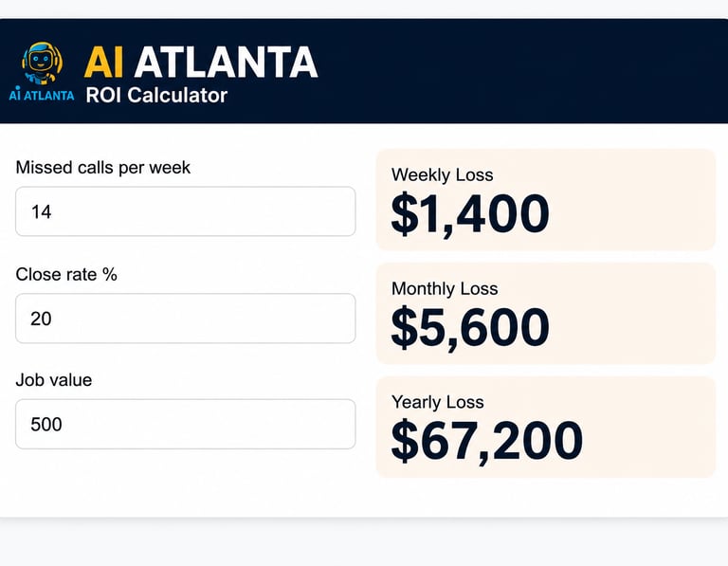Select the Weekly Loss result card

(x=546, y=200)
